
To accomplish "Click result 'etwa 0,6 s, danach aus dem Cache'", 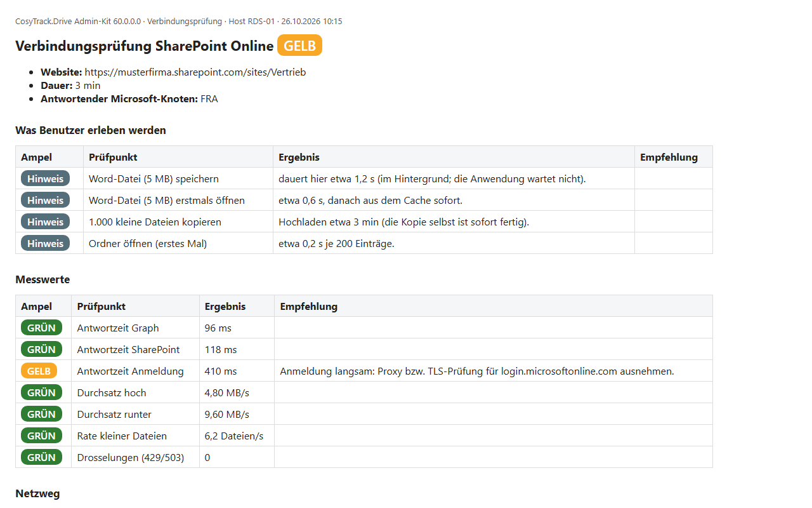I will pos(370,201).
